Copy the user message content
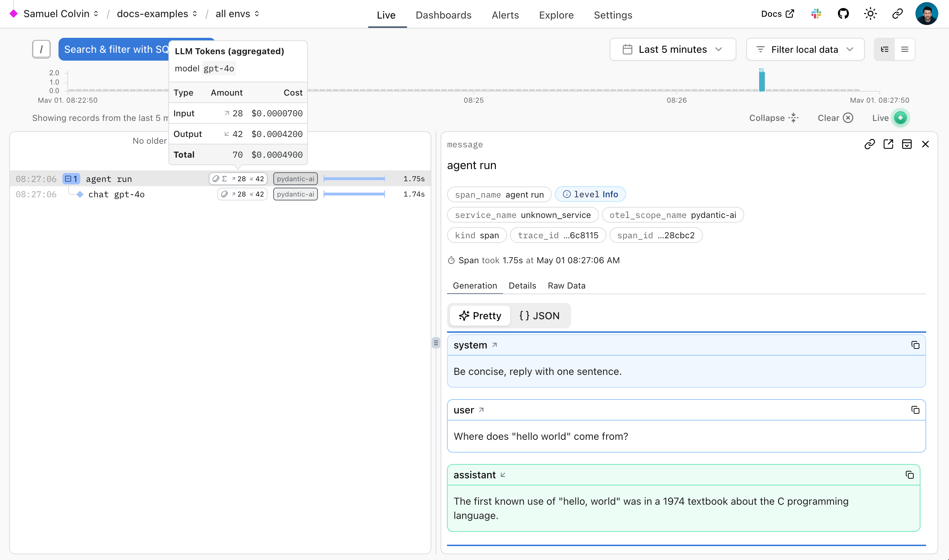This screenshot has height=560, width=949. [915, 410]
